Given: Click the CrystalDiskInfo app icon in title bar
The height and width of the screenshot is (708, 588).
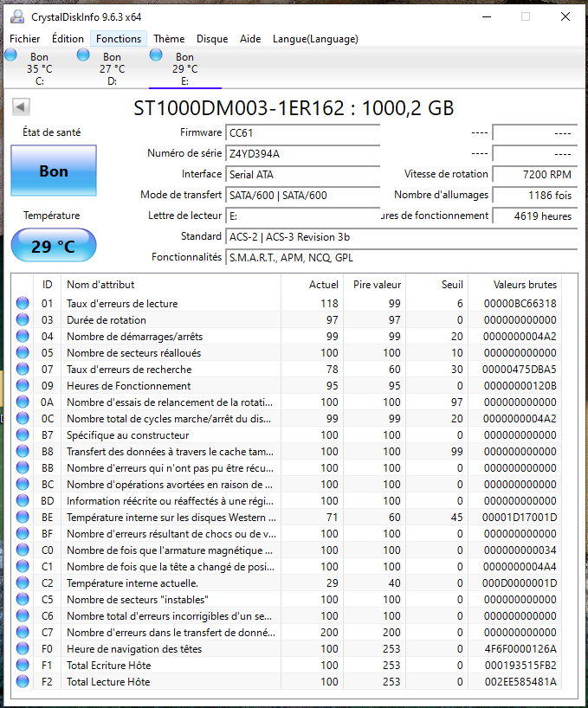Looking at the screenshot, I should [17, 16].
